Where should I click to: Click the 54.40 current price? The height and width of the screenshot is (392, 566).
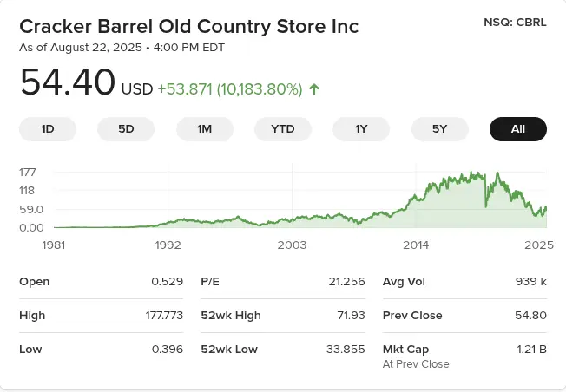pyautogui.click(x=68, y=83)
